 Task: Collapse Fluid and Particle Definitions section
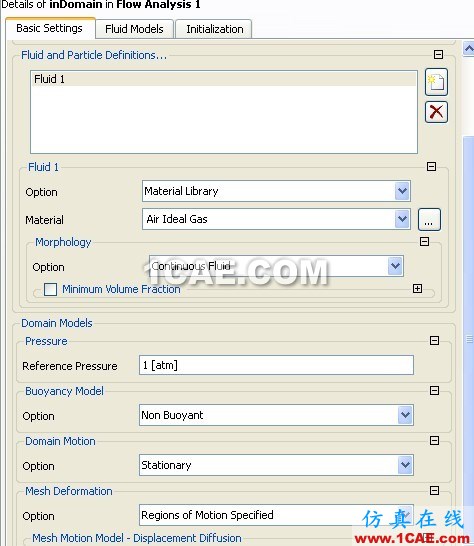[x=438, y=54]
